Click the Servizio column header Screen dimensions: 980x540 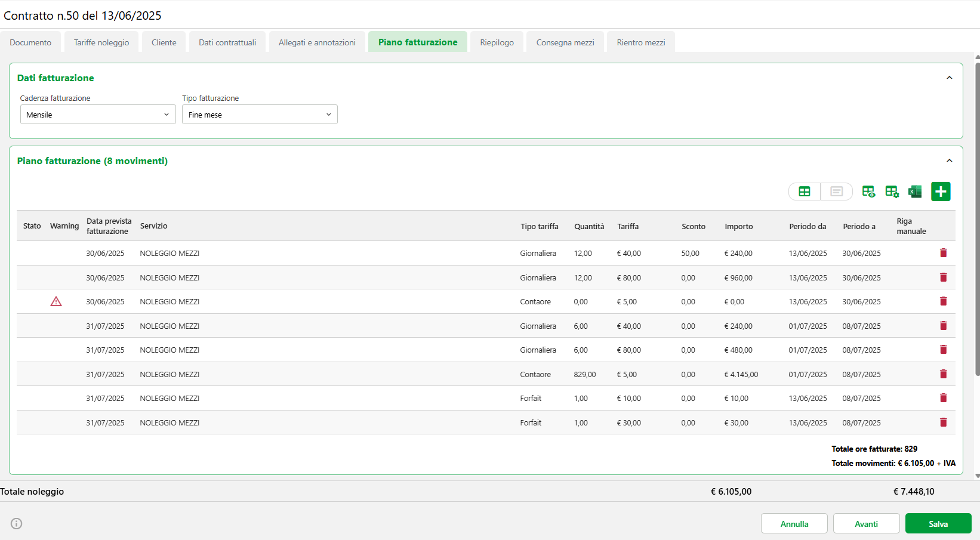pyautogui.click(x=154, y=226)
